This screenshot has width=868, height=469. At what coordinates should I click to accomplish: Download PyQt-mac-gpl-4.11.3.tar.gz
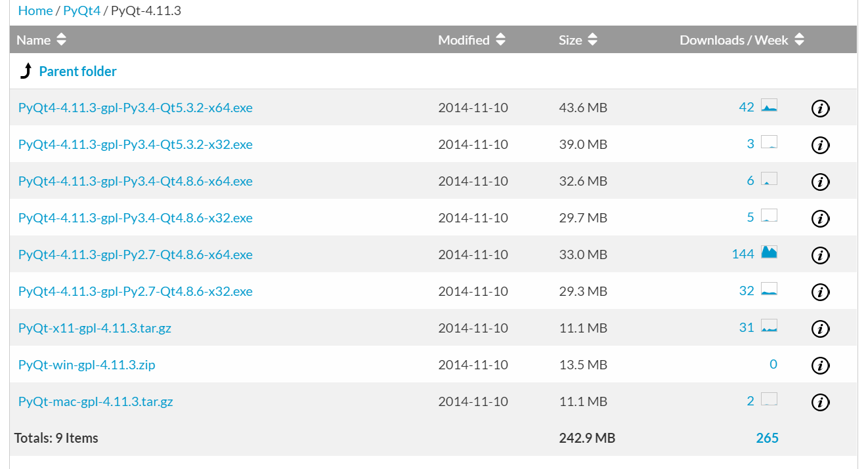click(x=96, y=401)
